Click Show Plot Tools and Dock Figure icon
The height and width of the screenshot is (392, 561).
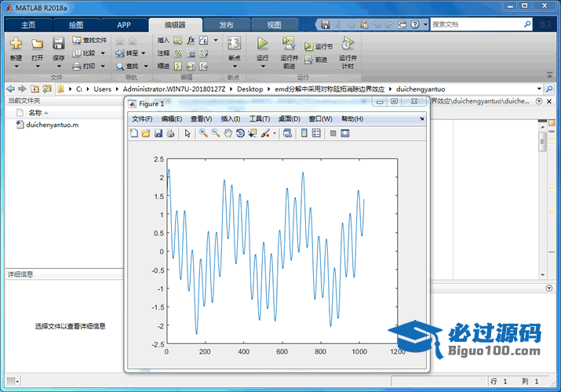pyautogui.click(x=345, y=133)
